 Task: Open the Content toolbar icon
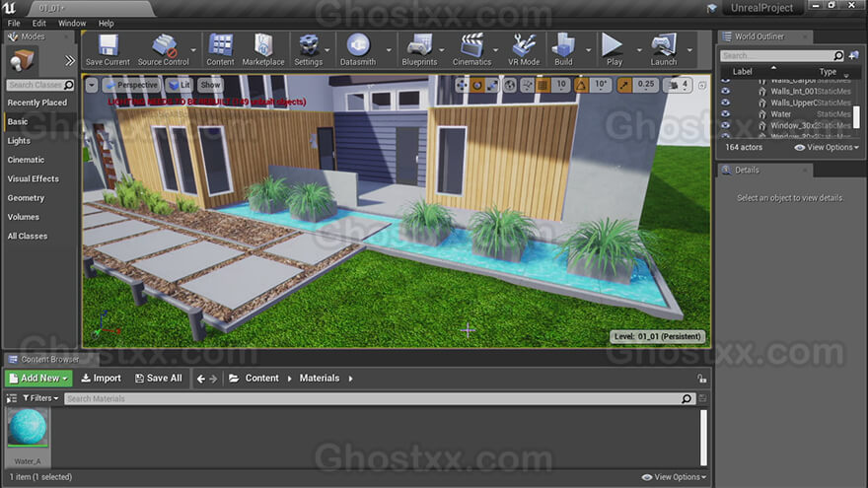click(220, 50)
